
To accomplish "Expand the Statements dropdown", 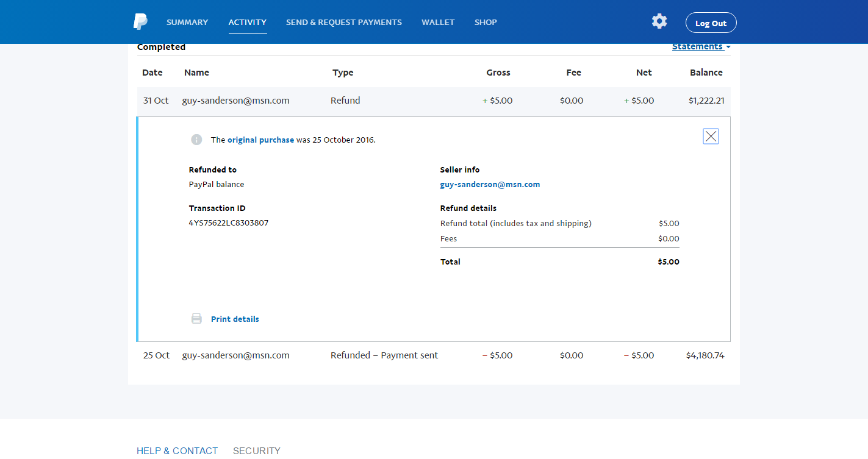I will pos(701,47).
